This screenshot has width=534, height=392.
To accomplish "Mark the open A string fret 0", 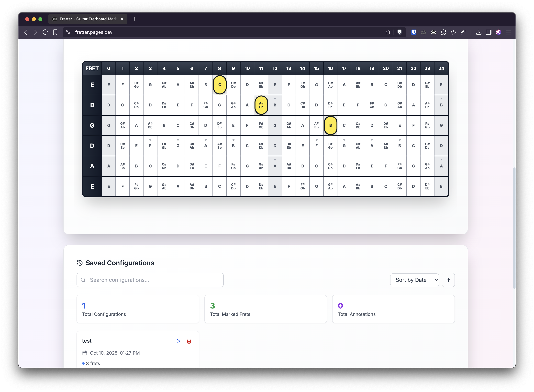I will click(109, 166).
